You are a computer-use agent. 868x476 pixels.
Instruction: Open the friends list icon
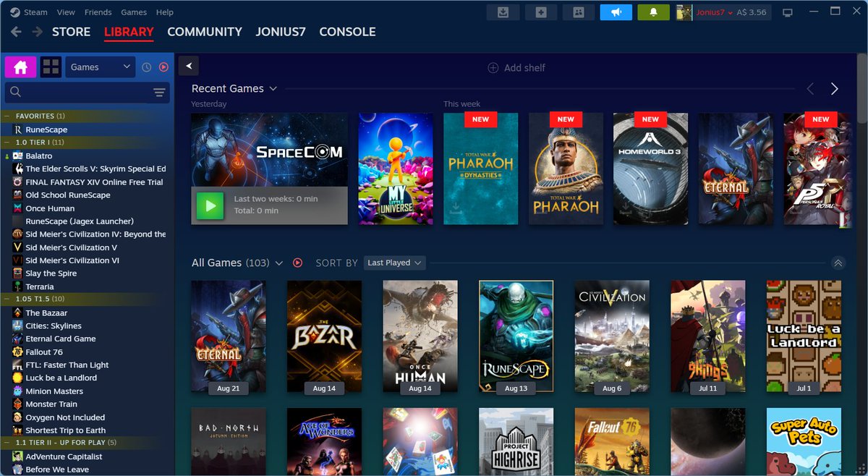point(578,12)
